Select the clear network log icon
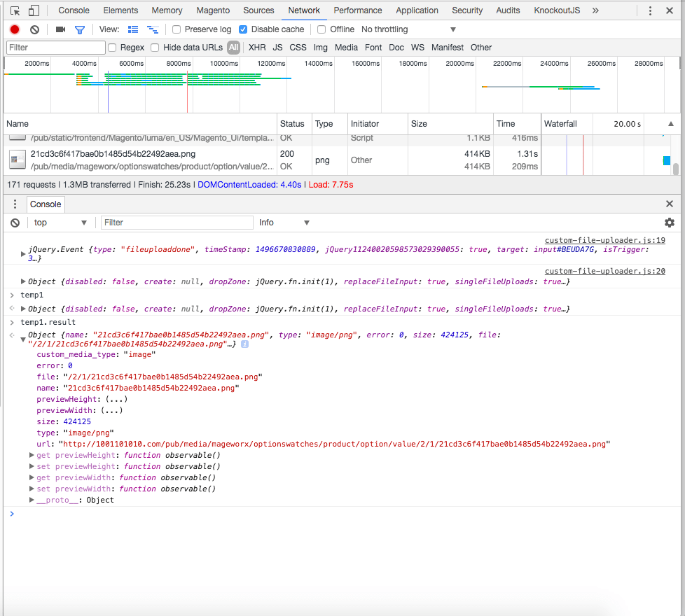685x616 pixels. pos(34,29)
